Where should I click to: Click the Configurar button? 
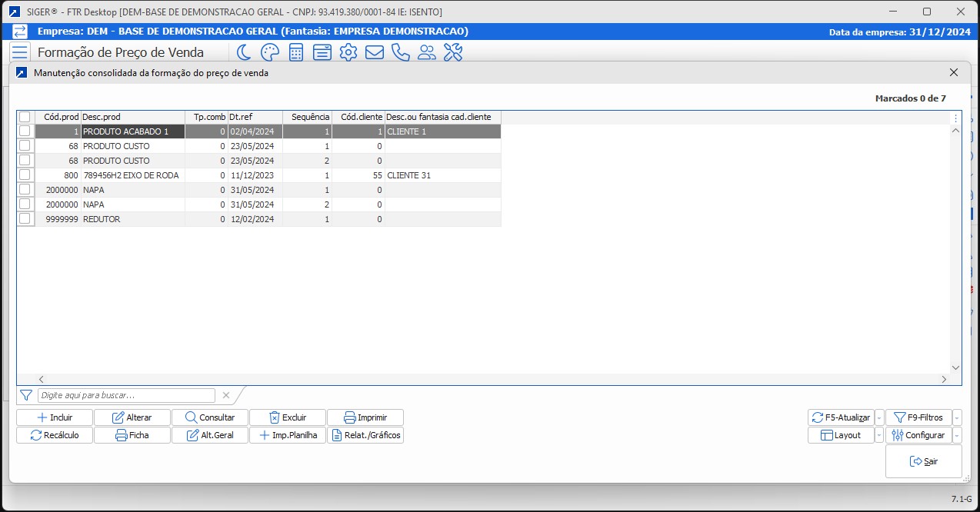coord(918,435)
